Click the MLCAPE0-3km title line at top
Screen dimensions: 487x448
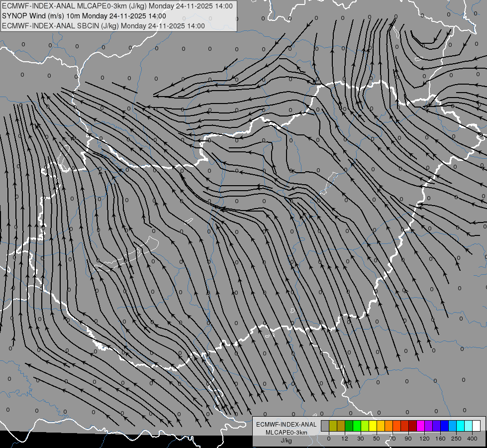click(x=117, y=6)
